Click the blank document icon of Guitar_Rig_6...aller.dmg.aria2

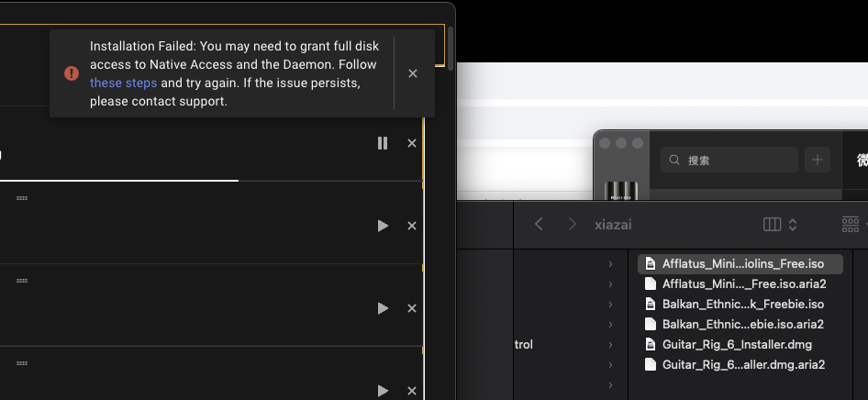point(651,364)
